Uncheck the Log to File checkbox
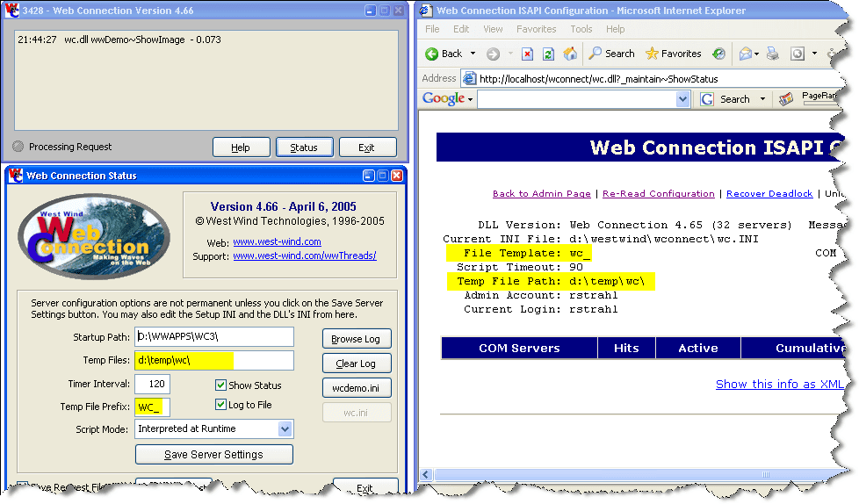The width and height of the screenshot is (859, 504). 221,405
